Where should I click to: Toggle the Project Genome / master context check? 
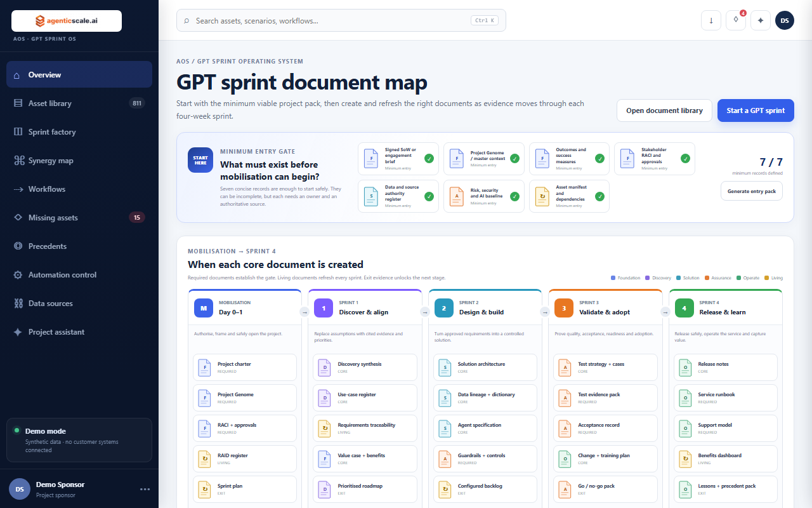tap(515, 159)
